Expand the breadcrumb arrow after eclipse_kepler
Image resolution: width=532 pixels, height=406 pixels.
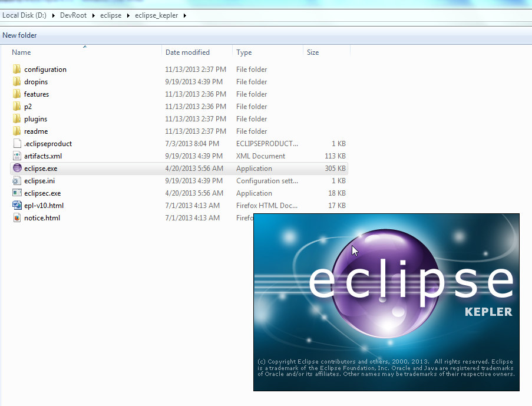point(185,15)
